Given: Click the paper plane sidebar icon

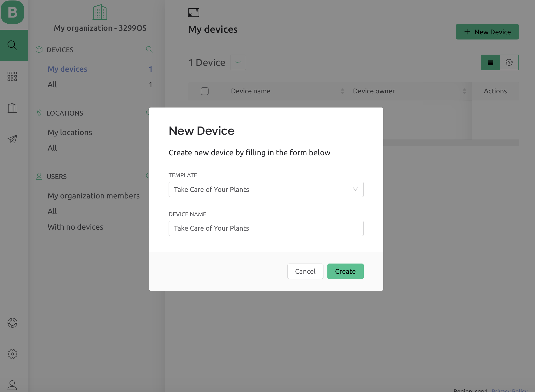Looking at the screenshot, I should pyautogui.click(x=12, y=139).
